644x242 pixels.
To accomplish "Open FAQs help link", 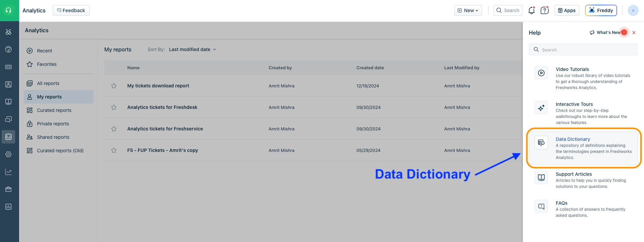I will 562,203.
